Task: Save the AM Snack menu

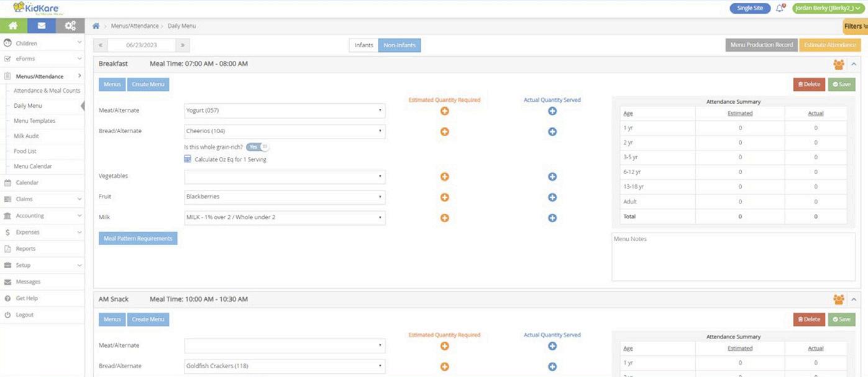Action: tap(841, 319)
